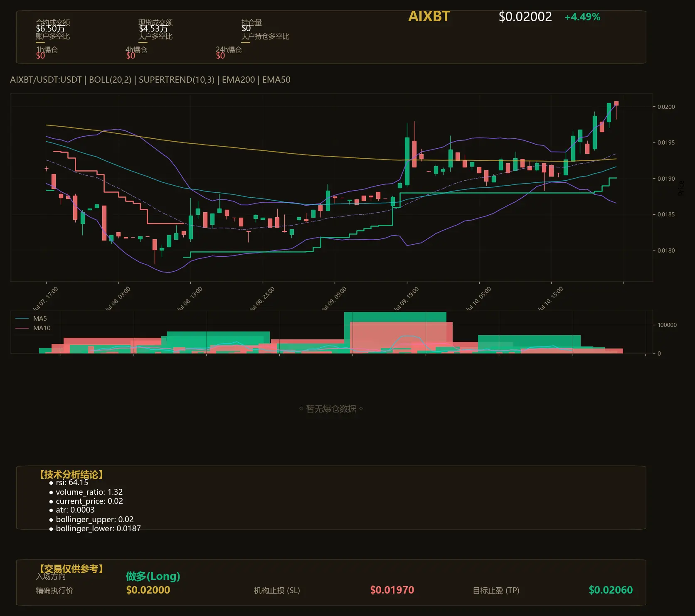Screen dimensions: 695x616
Task: Click the 0.0190 price axis label
Action: [666, 179]
